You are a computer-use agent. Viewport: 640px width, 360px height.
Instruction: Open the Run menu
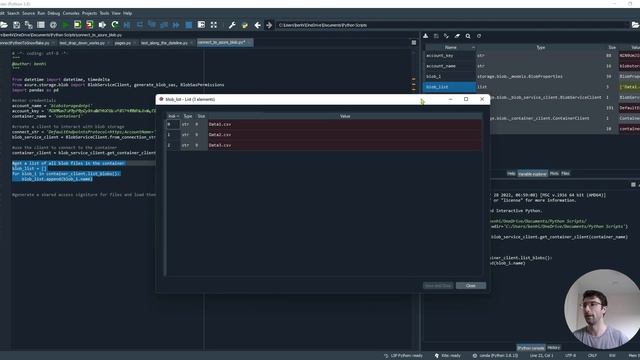coord(41,13)
